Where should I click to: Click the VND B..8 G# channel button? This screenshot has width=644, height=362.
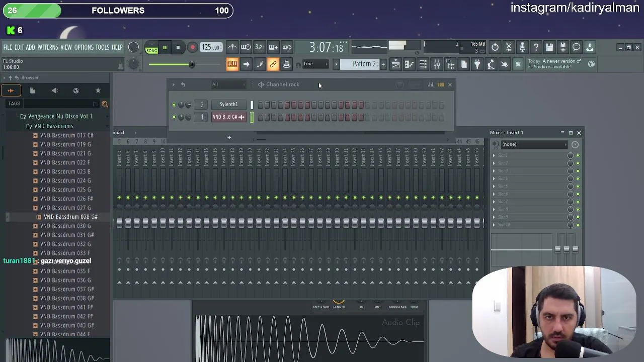[x=228, y=117]
